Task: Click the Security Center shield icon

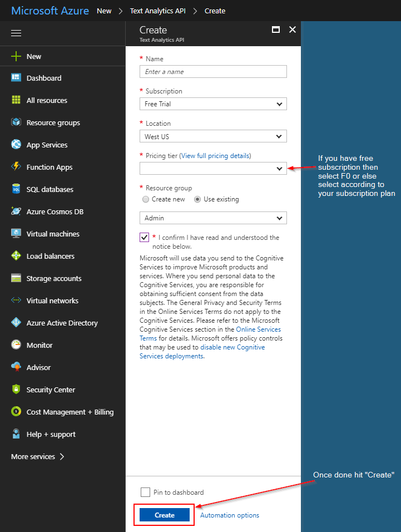Action: click(16, 390)
